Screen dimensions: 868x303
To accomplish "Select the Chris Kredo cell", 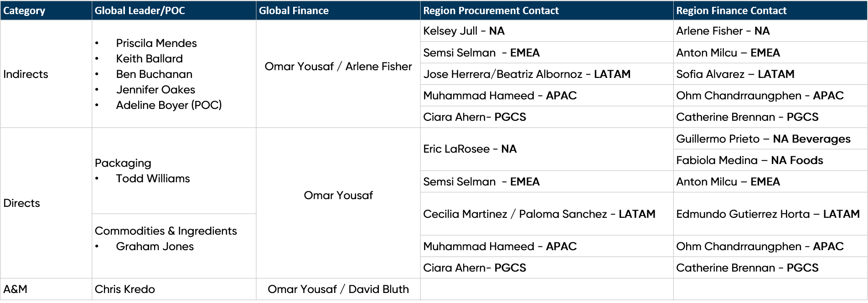I will click(174, 289).
